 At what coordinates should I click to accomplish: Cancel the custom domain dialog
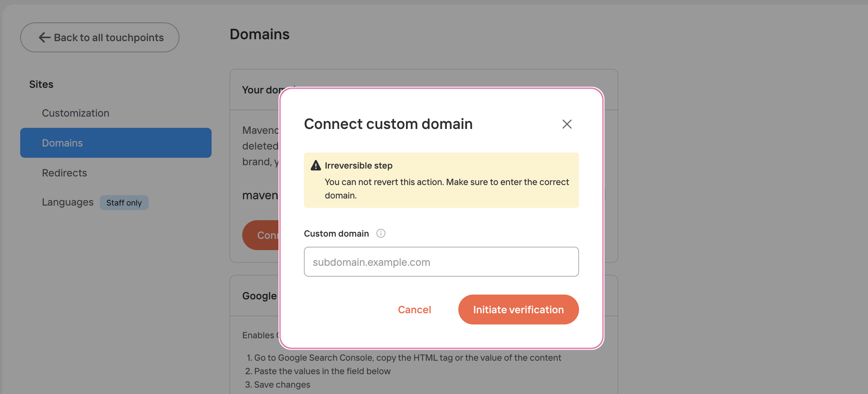414,310
